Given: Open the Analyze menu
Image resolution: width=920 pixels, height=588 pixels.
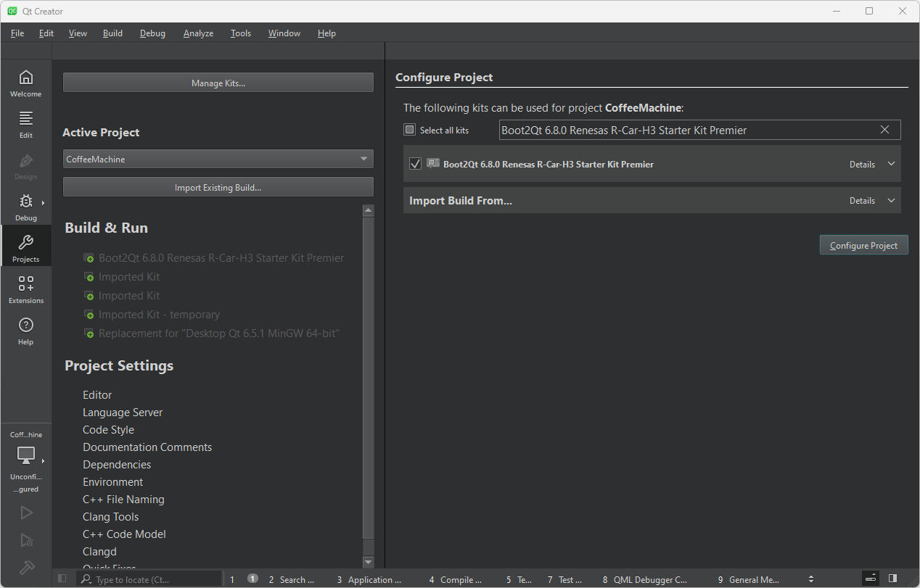Looking at the screenshot, I should (198, 33).
